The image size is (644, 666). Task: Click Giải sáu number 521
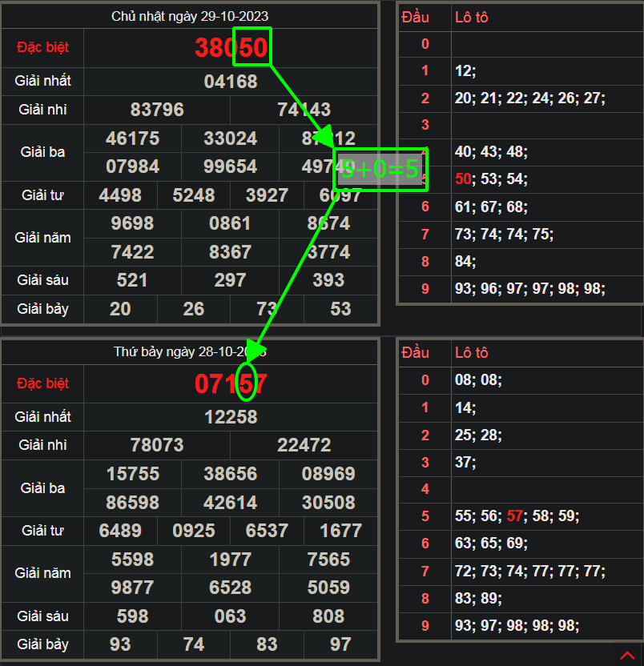coord(132,280)
